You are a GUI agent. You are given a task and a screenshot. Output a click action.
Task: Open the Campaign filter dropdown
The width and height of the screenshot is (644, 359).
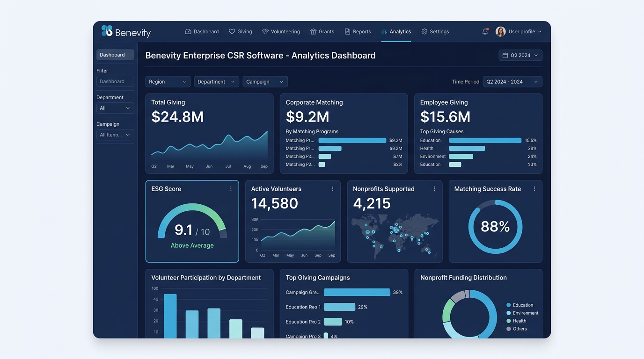point(265,81)
